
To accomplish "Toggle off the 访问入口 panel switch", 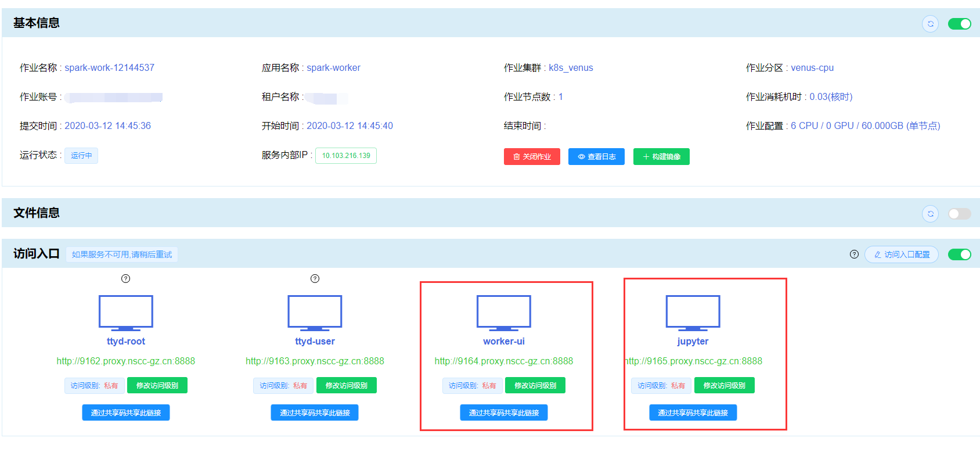I will pyautogui.click(x=959, y=254).
